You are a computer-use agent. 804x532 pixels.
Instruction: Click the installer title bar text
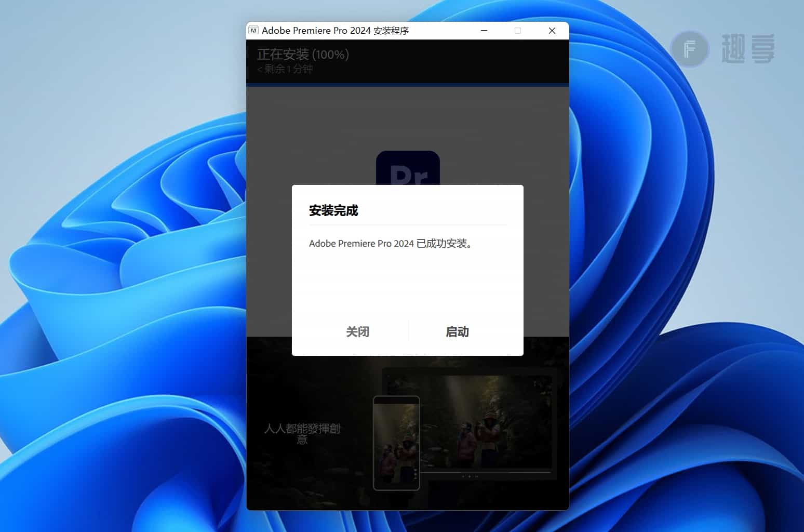[335, 31]
